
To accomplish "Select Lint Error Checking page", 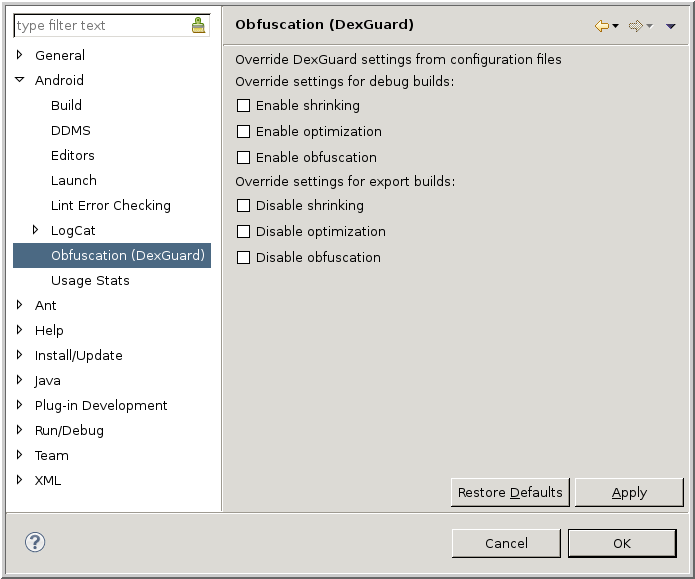I will [x=110, y=205].
